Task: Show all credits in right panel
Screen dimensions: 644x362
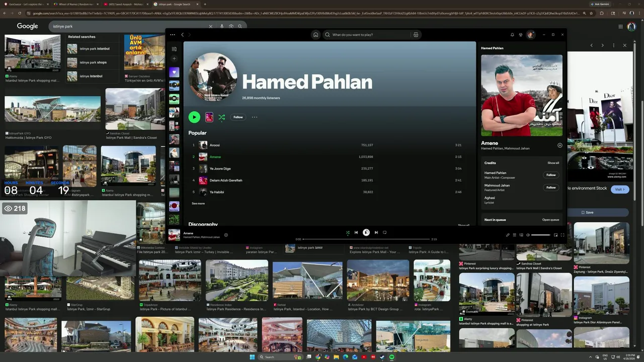Action: pyautogui.click(x=553, y=163)
